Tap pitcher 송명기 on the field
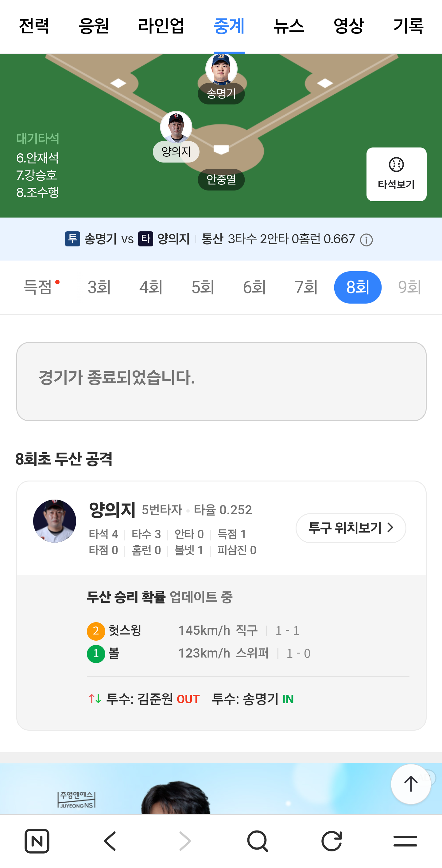 [x=221, y=79]
